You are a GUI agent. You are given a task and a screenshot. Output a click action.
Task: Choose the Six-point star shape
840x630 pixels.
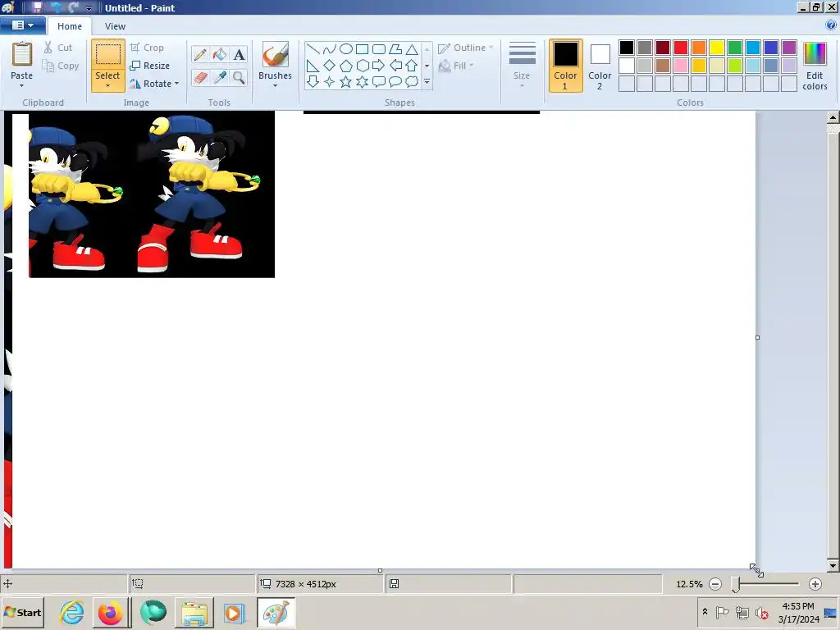[x=362, y=82]
